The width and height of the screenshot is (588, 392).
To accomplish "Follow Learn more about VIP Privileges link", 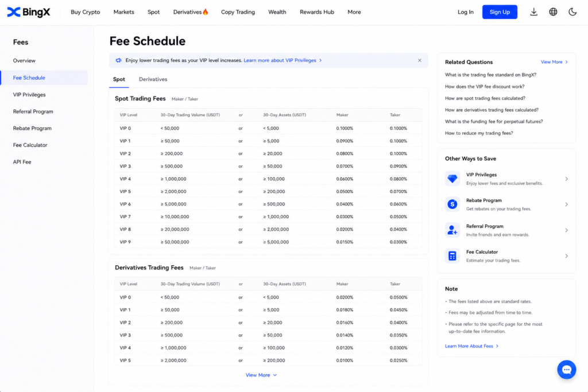I will pyautogui.click(x=283, y=60).
